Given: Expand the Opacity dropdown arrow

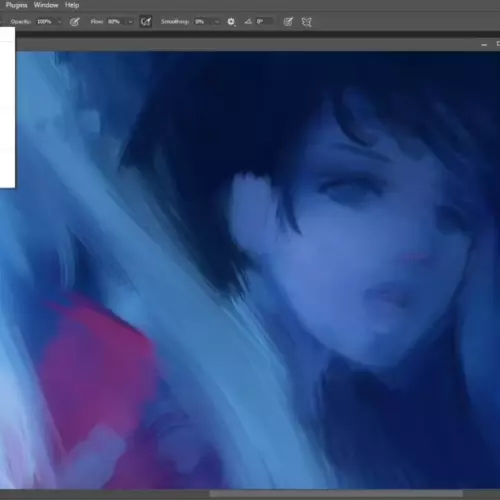Looking at the screenshot, I should coord(59,22).
